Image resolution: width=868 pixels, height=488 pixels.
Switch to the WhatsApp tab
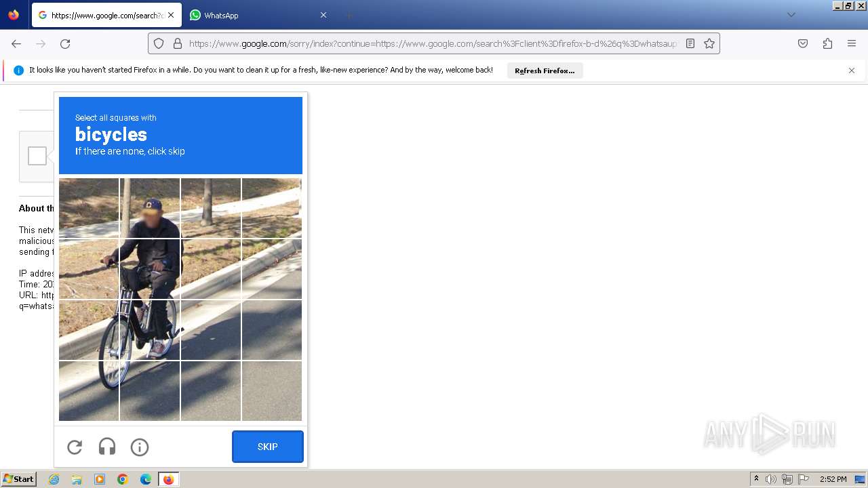tap(258, 15)
